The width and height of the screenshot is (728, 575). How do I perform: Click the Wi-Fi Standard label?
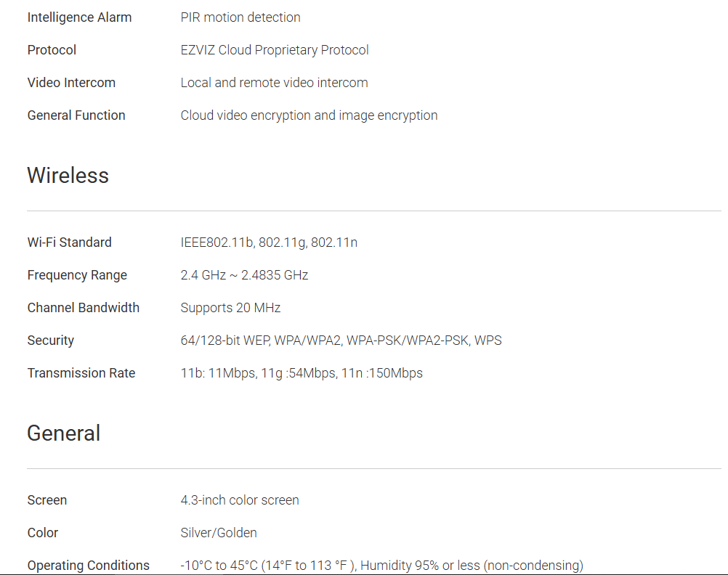pos(70,242)
